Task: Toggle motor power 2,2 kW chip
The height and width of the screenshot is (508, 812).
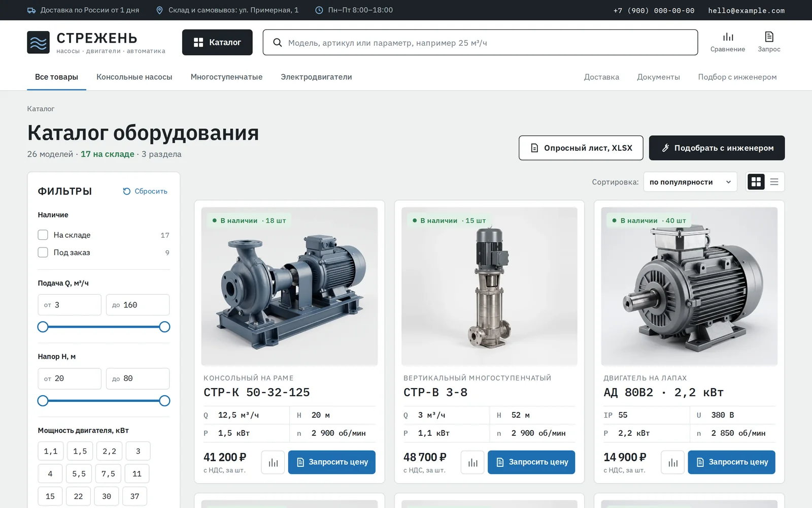Action: [109, 451]
